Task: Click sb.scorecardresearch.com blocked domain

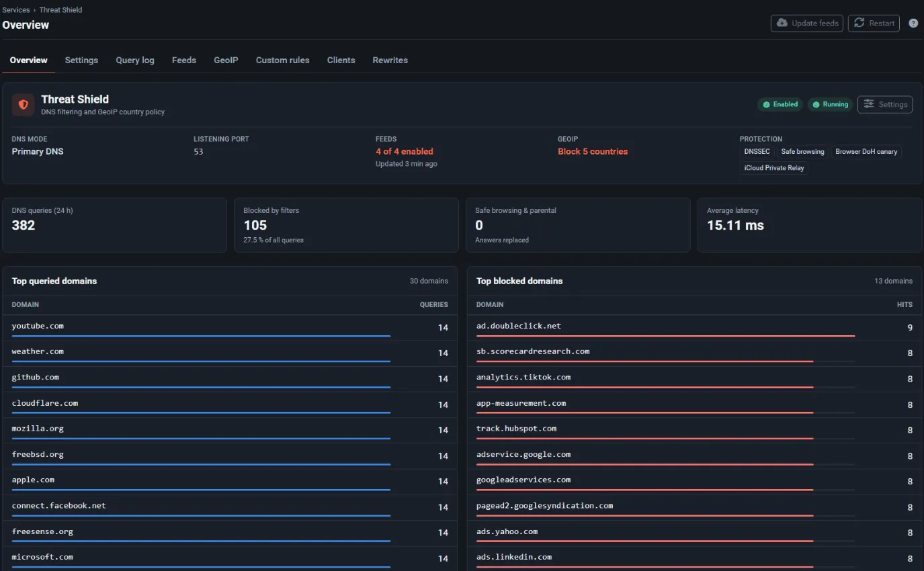Action: (x=533, y=351)
